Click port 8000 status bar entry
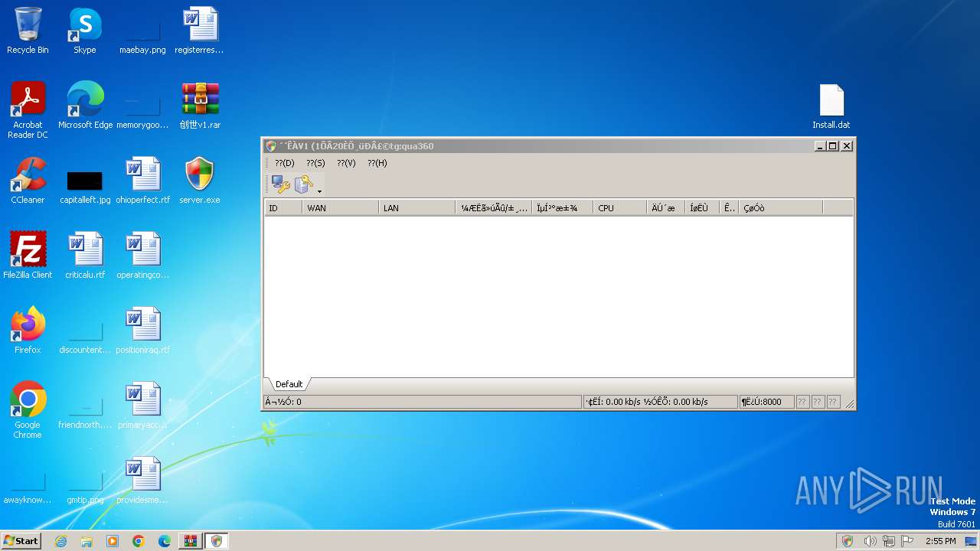Image resolution: width=980 pixels, height=551 pixels. coord(766,402)
